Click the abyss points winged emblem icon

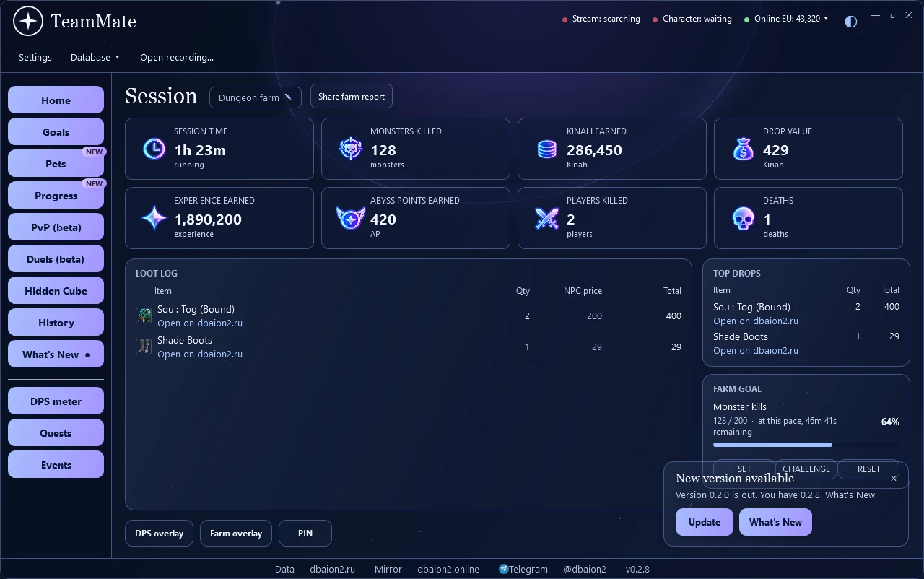(x=350, y=218)
